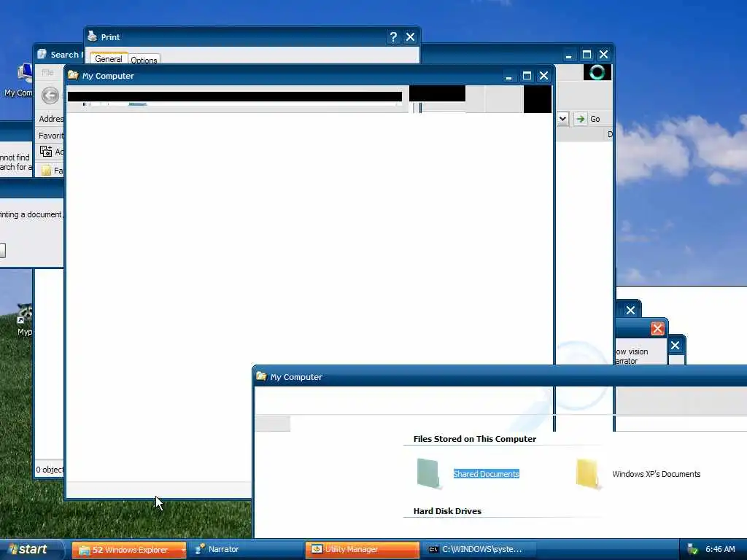Minimize the Search window

(x=568, y=55)
